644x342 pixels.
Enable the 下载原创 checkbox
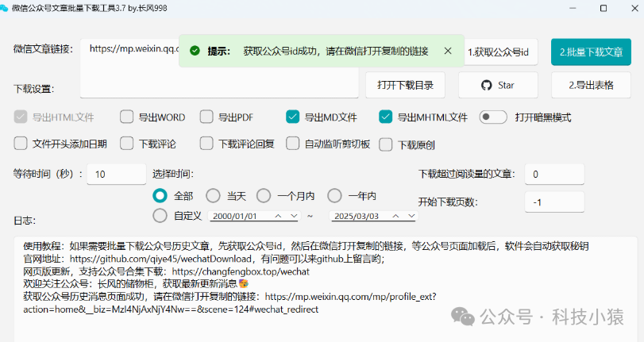click(385, 144)
